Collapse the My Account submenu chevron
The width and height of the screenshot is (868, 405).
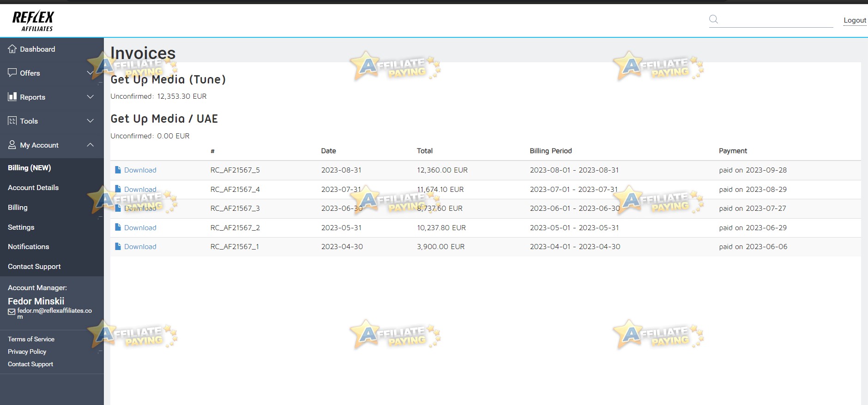click(90, 145)
